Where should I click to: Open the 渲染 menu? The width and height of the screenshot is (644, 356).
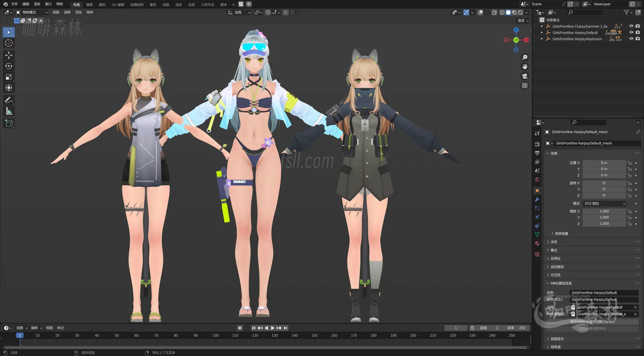click(37, 4)
